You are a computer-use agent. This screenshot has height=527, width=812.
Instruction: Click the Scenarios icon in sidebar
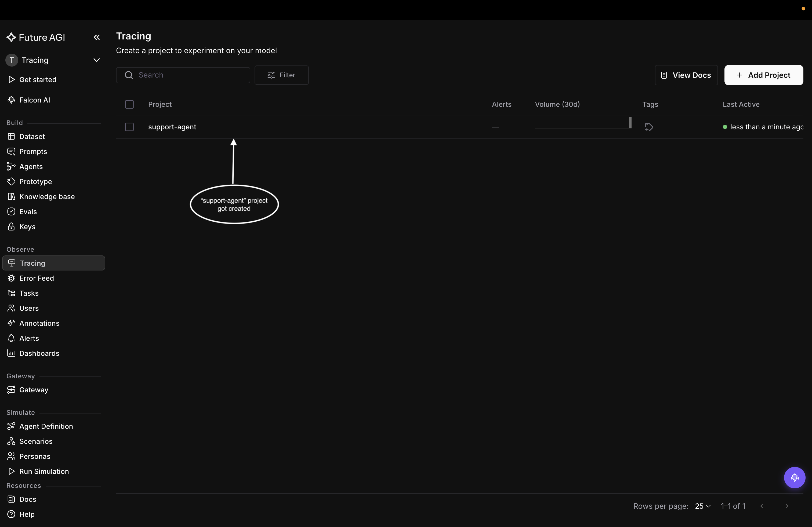[11, 441]
